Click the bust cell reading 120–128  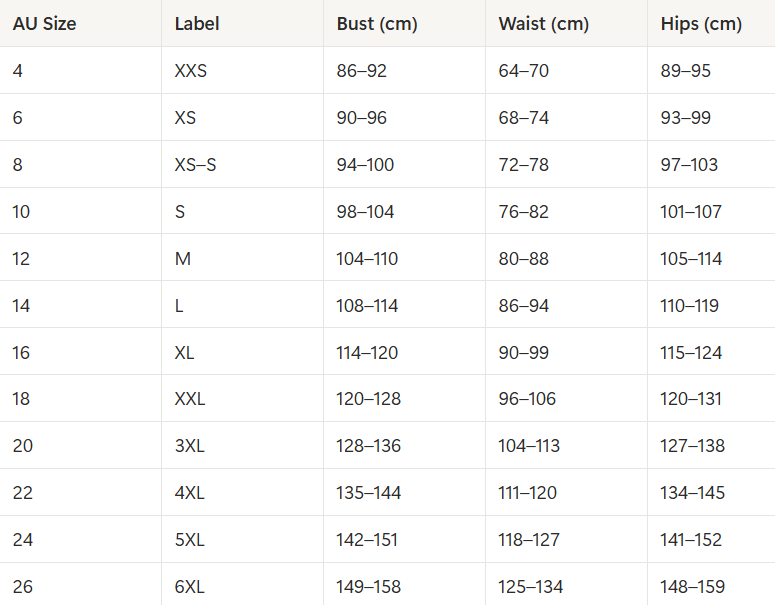pos(369,399)
